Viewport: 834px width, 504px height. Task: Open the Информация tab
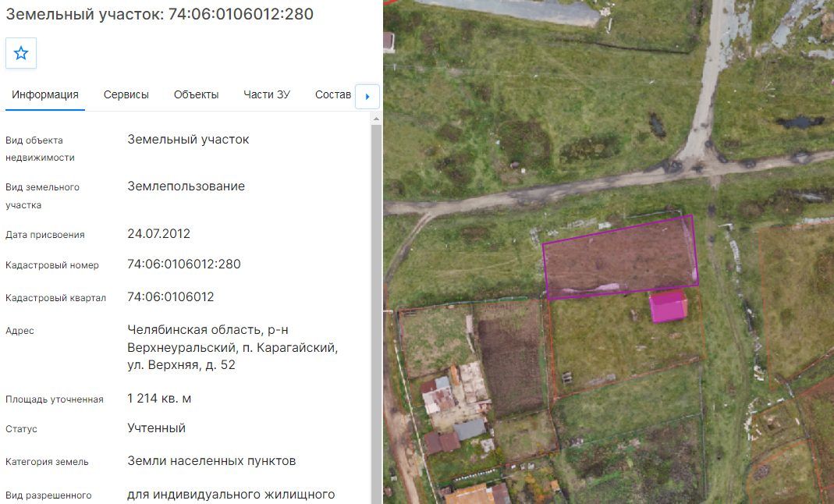click(45, 94)
